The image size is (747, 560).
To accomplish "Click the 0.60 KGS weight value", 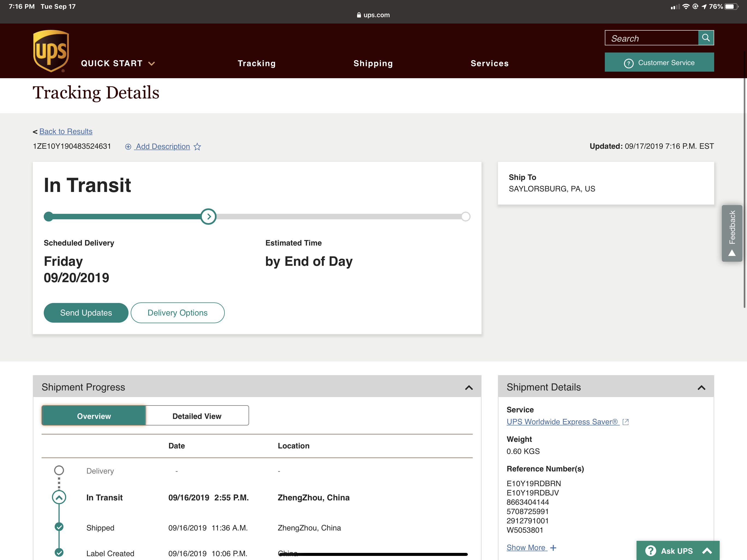I will point(523,451).
